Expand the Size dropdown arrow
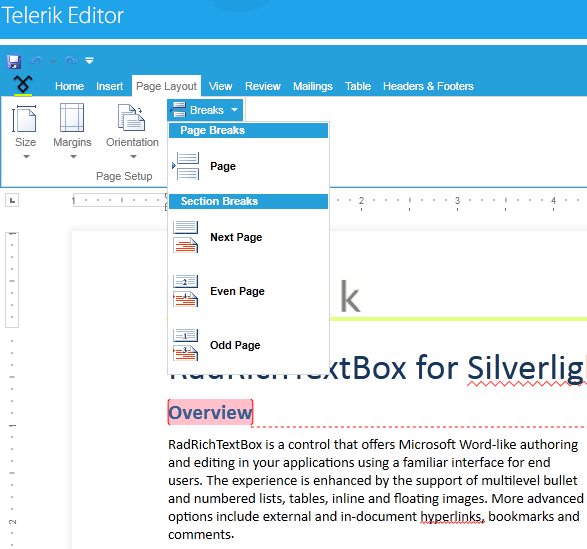This screenshot has width=587, height=549. click(x=26, y=157)
